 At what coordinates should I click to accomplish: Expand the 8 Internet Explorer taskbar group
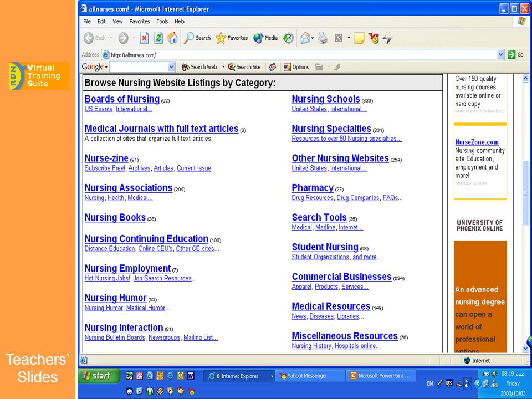272,376
